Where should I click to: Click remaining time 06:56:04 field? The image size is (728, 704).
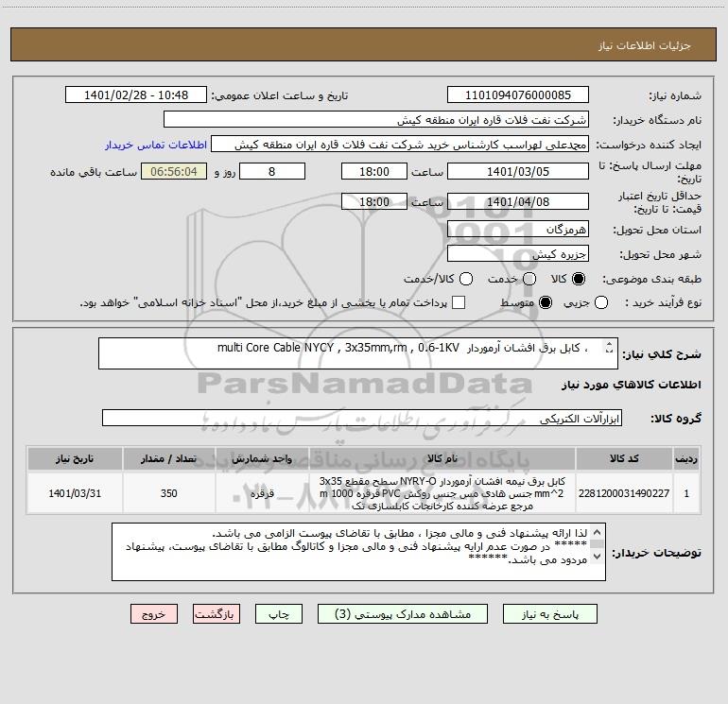(174, 171)
